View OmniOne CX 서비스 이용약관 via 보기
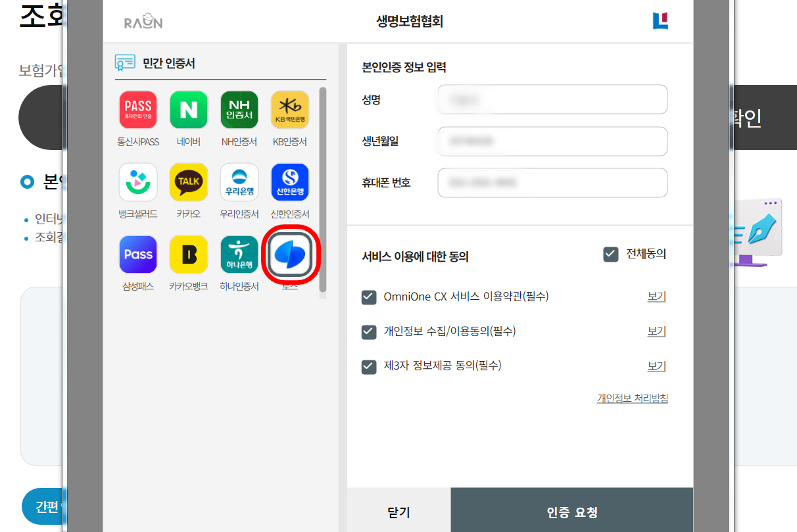The image size is (797, 532). (x=656, y=297)
